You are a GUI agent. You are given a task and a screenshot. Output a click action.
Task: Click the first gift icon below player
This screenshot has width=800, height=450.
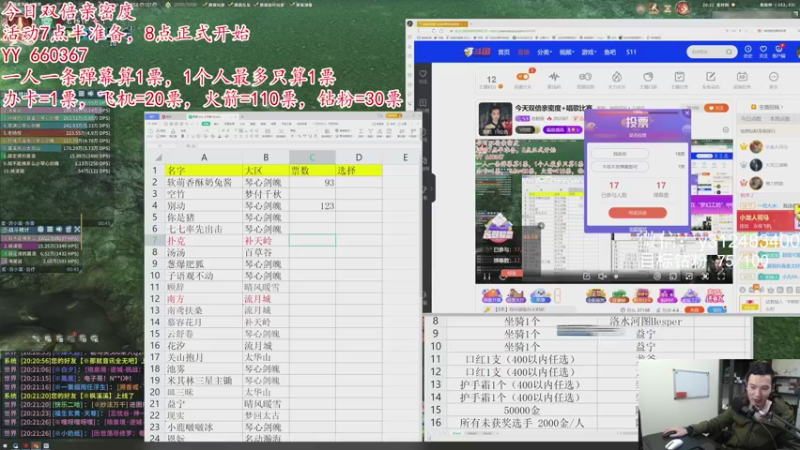click(x=492, y=296)
